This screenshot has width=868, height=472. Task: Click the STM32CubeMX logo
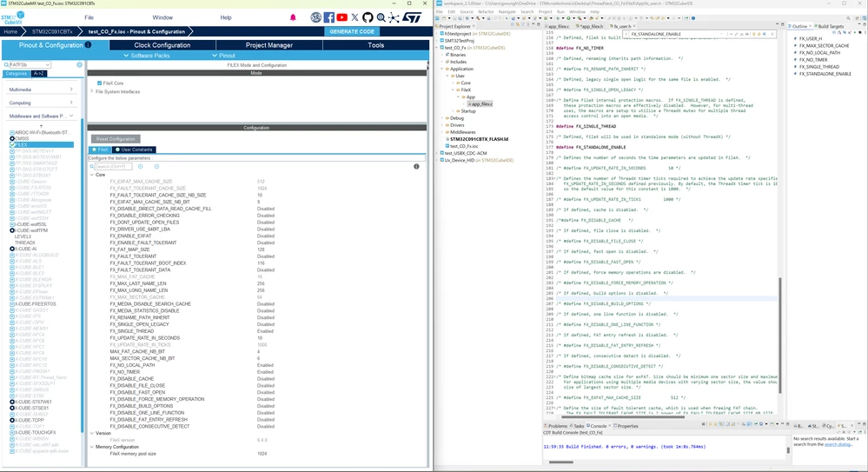pyautogui.click(x=13, y=17)
